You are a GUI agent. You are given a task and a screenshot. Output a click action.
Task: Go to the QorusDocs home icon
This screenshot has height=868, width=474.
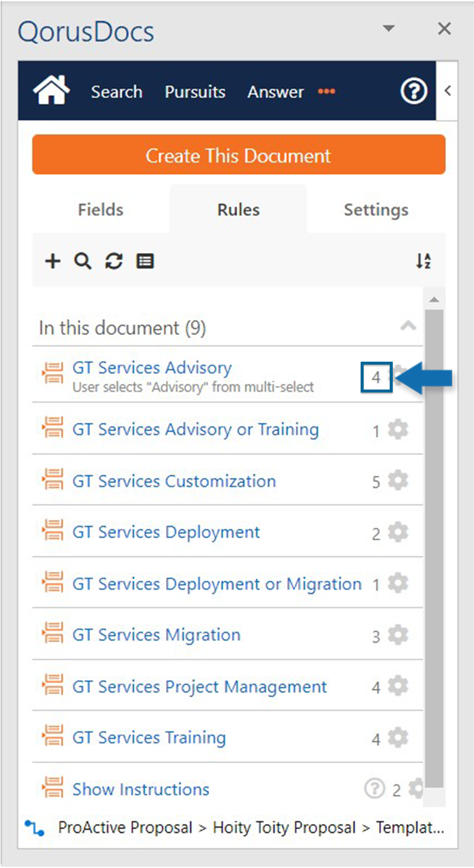coord(52,91)
